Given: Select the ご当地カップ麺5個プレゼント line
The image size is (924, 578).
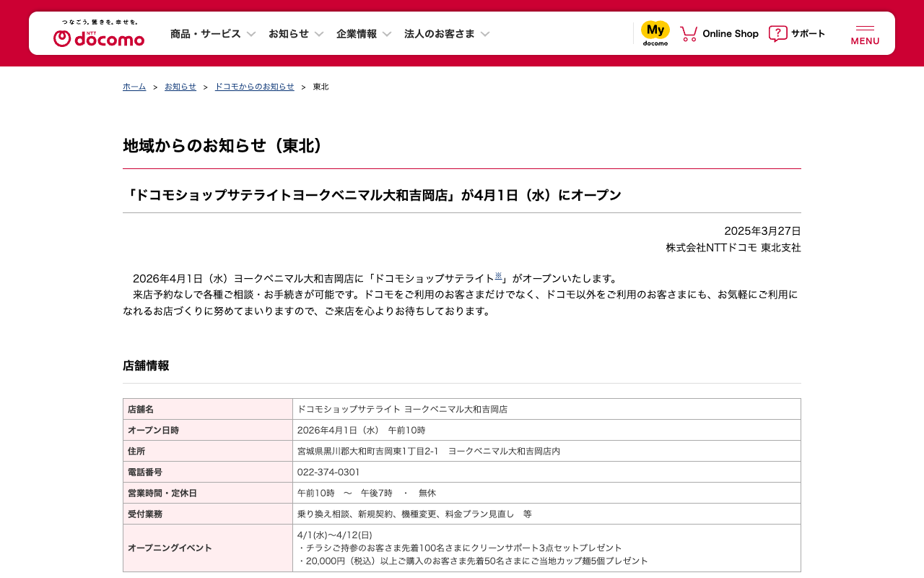Looking at the screenshot, I should 473,561.
